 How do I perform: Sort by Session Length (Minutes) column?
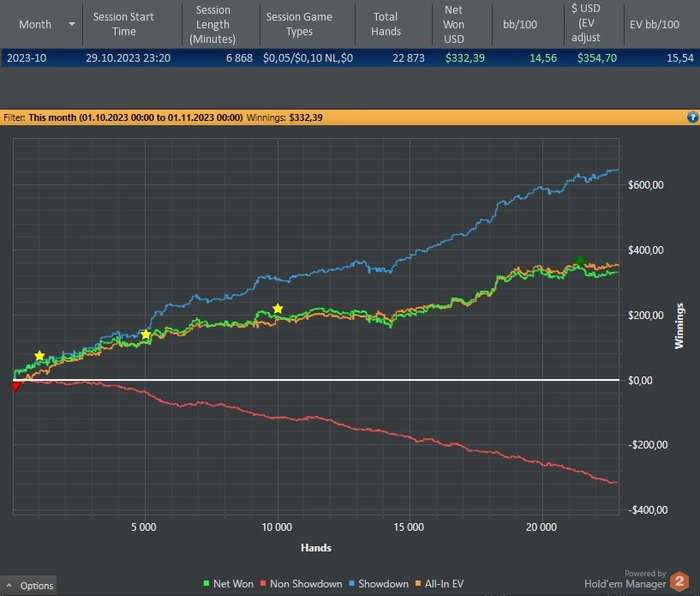tap(212, 24)
